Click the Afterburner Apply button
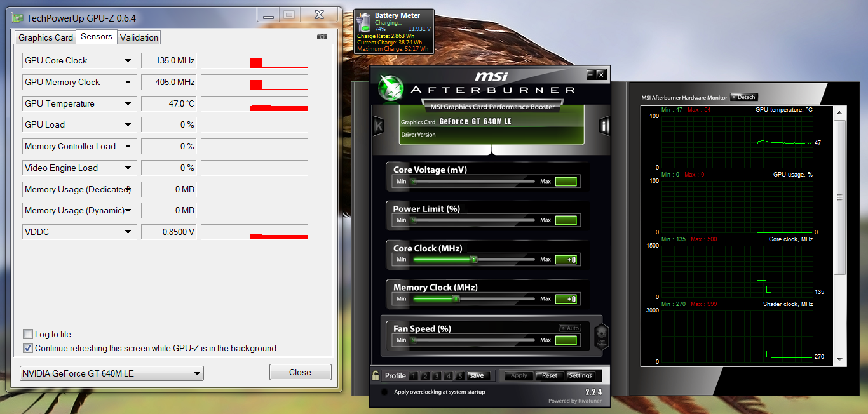 (519, 375)
